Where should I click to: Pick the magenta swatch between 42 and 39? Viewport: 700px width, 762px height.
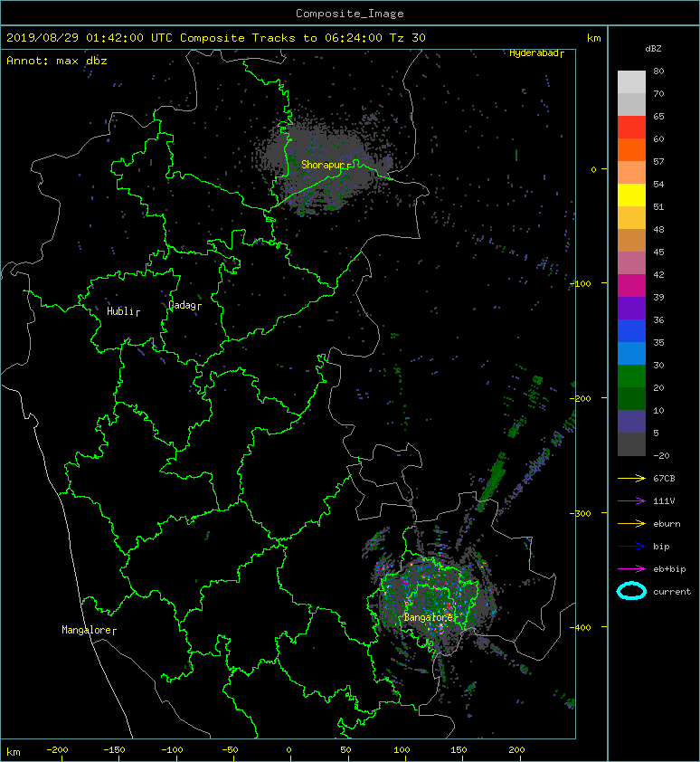(x=631, y=286)
